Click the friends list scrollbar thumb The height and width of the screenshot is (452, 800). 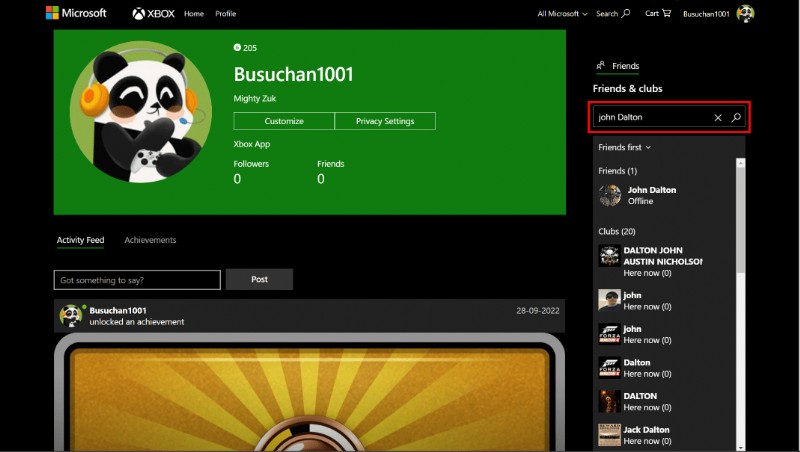click(x=741, y=220)
